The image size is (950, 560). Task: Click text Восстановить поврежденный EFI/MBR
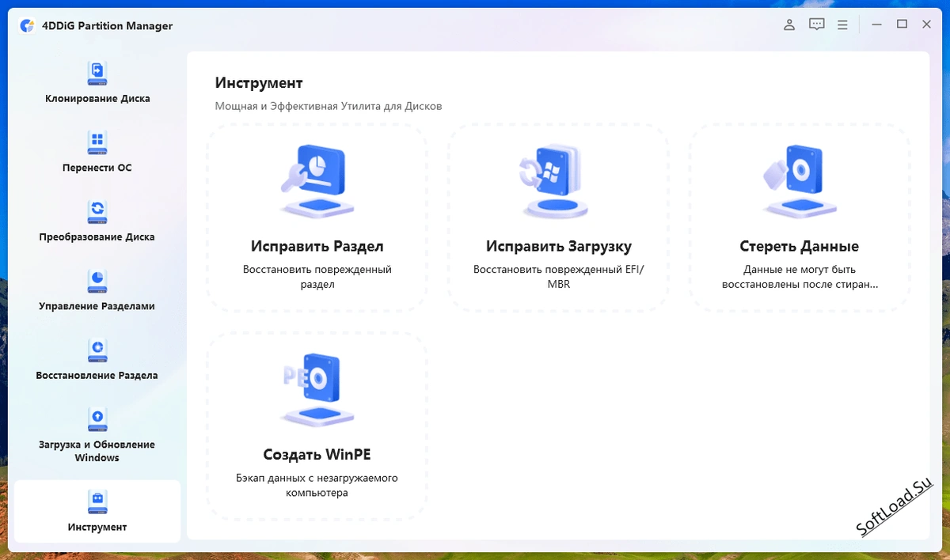tap(558, 277)
